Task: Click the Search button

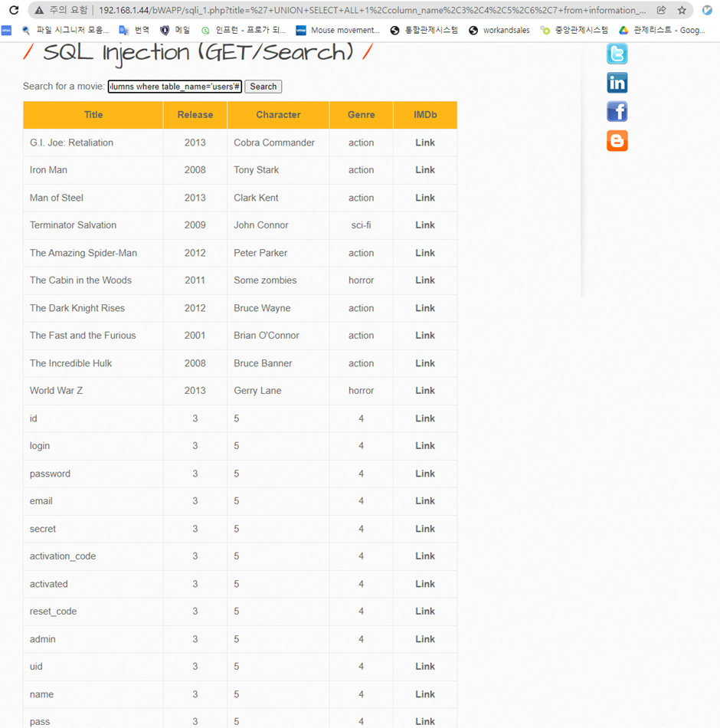Action: click(263, 87)
